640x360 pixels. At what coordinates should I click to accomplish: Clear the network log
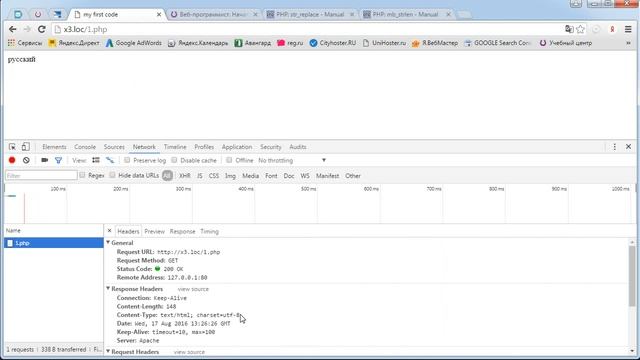point(26,160)
